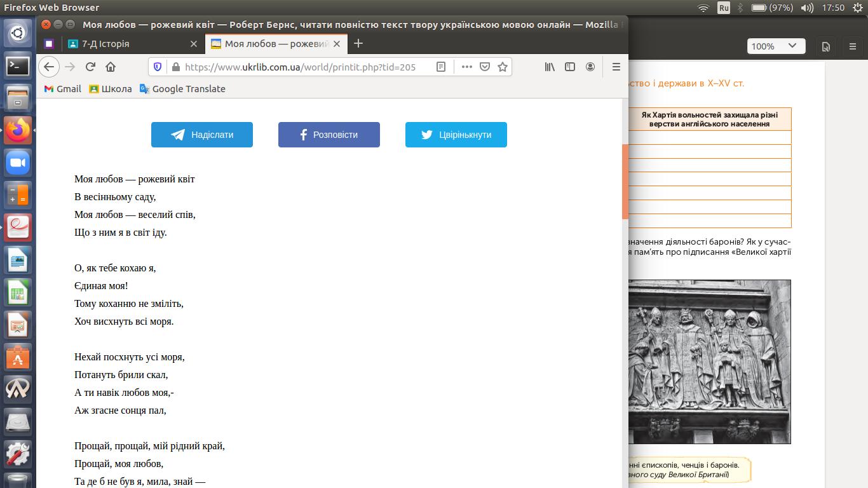Click the page's vertical scrollbar thumb
Image resolution: width=868 pixels, height=488 pixels.
click(625, 181)
